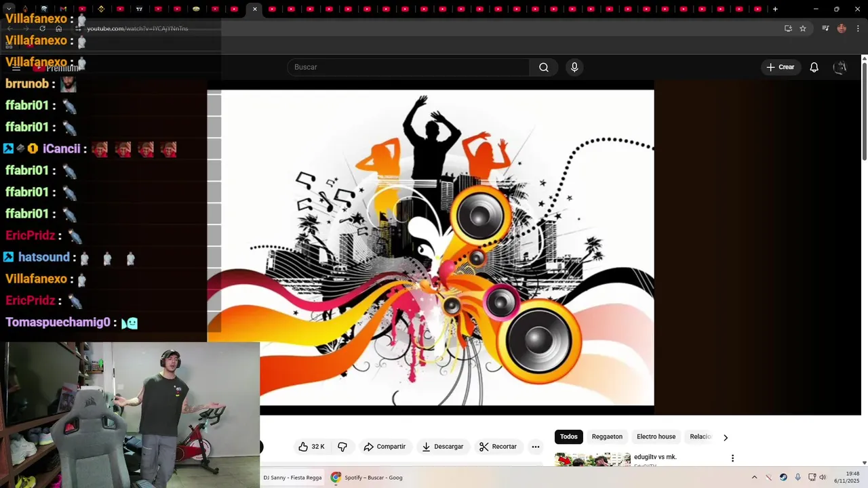868x488 pixels.
Task: Open a new browser tab
Action: pos(775,9)
